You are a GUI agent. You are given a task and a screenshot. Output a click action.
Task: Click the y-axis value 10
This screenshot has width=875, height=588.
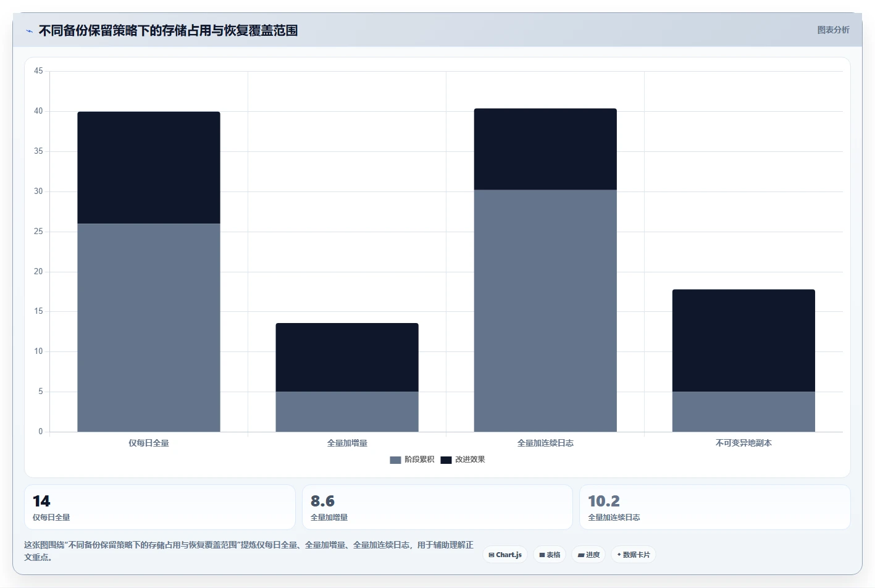(38, 351)
